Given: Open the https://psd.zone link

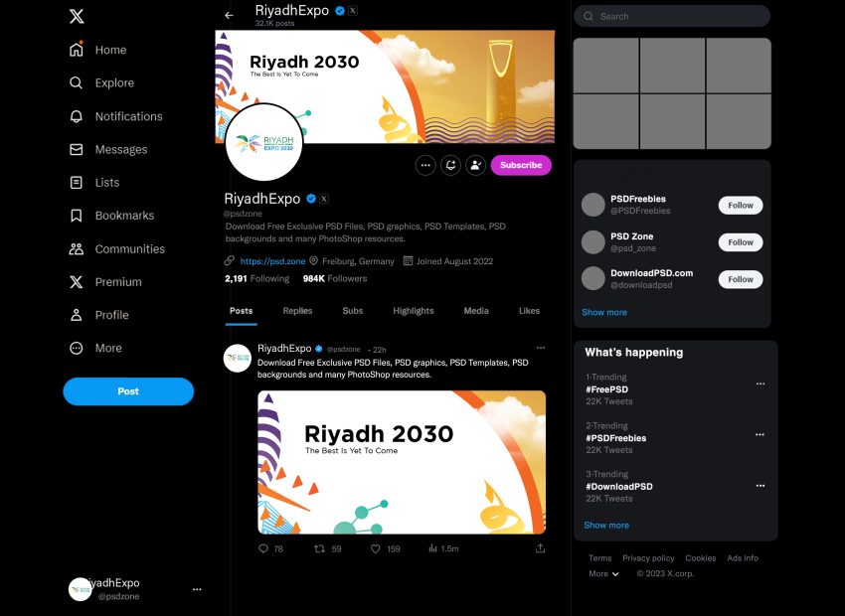Looking at the screenshot, I should pos(272,261).
